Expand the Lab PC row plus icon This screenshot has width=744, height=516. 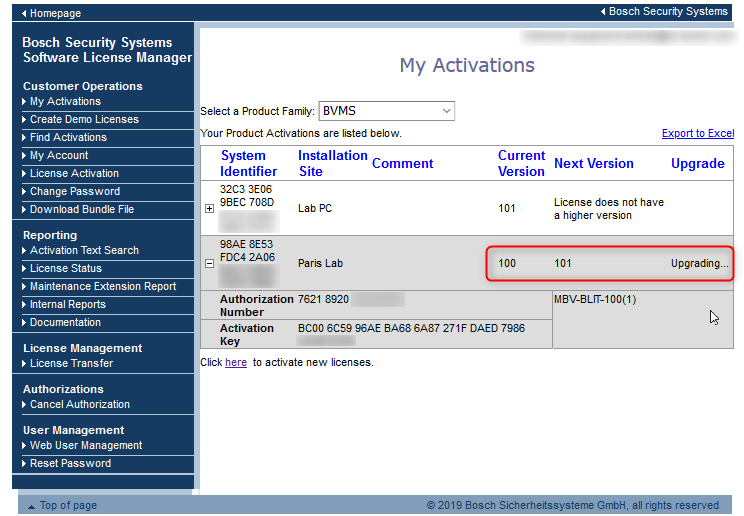click(x=209, y=209)
